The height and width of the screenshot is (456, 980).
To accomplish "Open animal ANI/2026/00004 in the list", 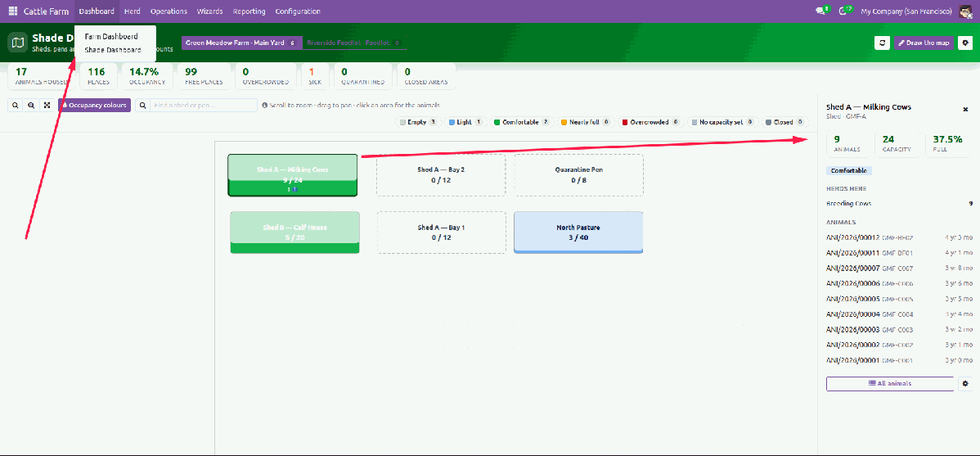I will tap(899, 314).
